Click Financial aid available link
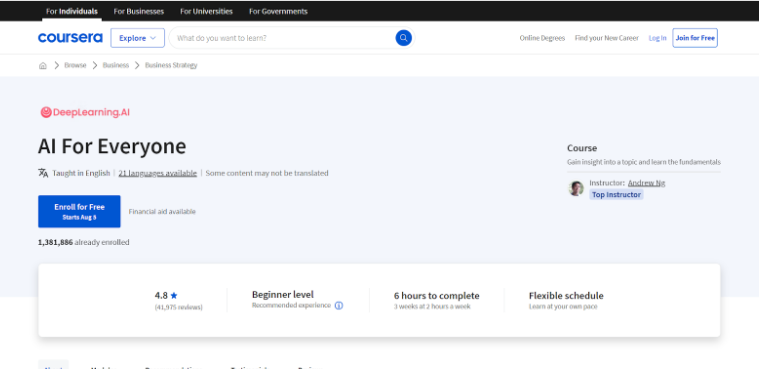The width and height of the screenshot is (759, 369). point(162,212)
